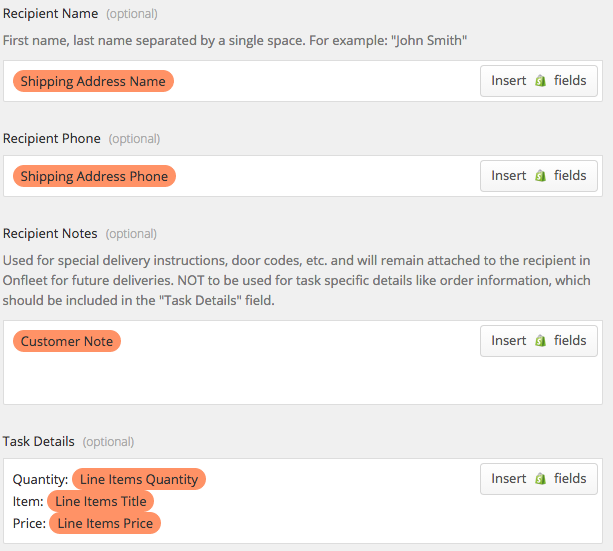The width and height of the screenshot is (613, 551).
Task: Click the Quantity: text in Task Details
Action: tap(40, 479)
